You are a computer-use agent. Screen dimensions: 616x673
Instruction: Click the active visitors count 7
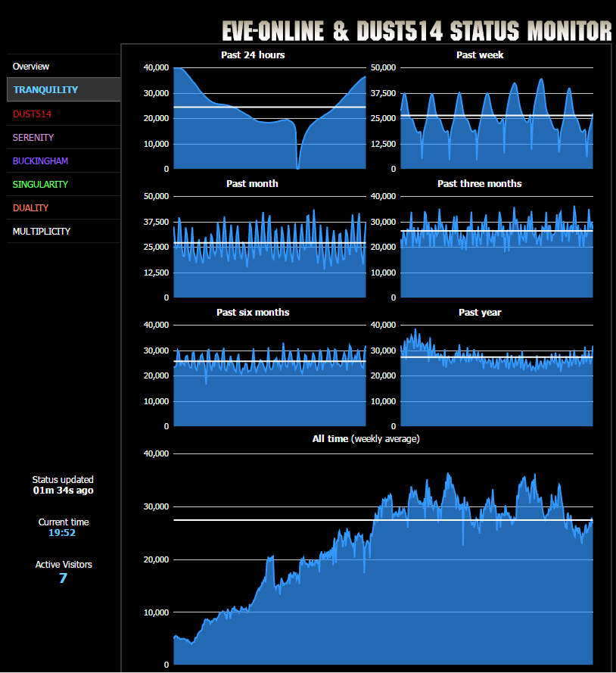[x=63, y=578]
